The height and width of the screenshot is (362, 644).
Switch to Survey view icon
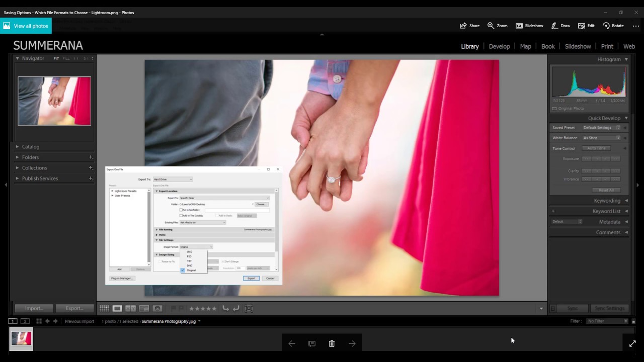click(144, 309)
